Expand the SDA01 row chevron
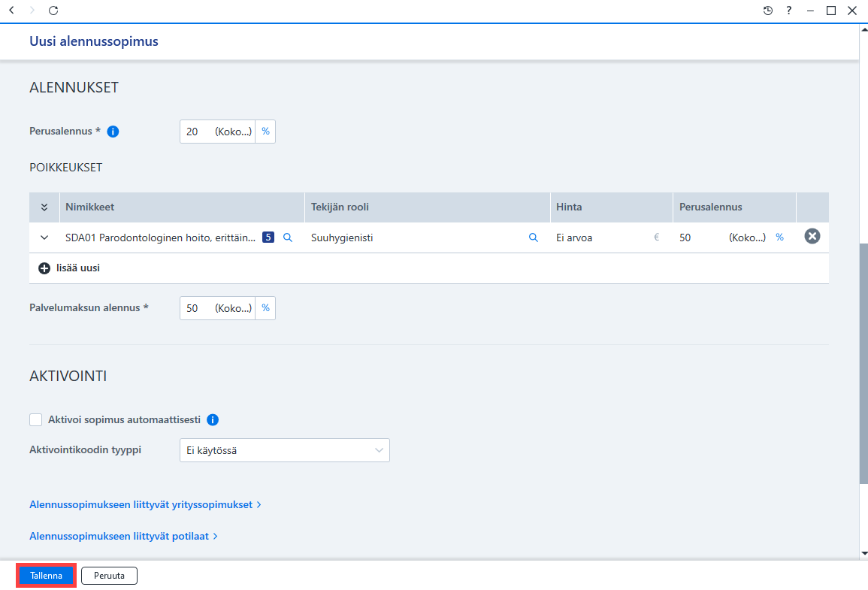 [x=44, y=238]
